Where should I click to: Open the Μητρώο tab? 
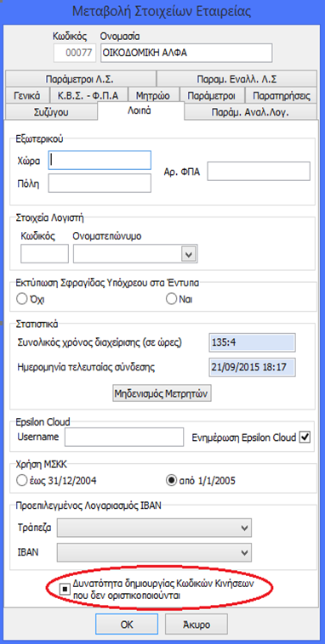click(153, 96)
